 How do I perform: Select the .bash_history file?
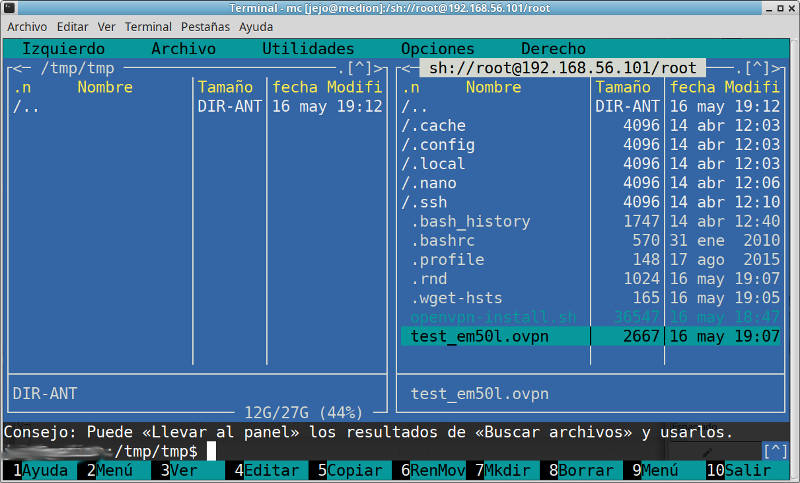(591, 221)
